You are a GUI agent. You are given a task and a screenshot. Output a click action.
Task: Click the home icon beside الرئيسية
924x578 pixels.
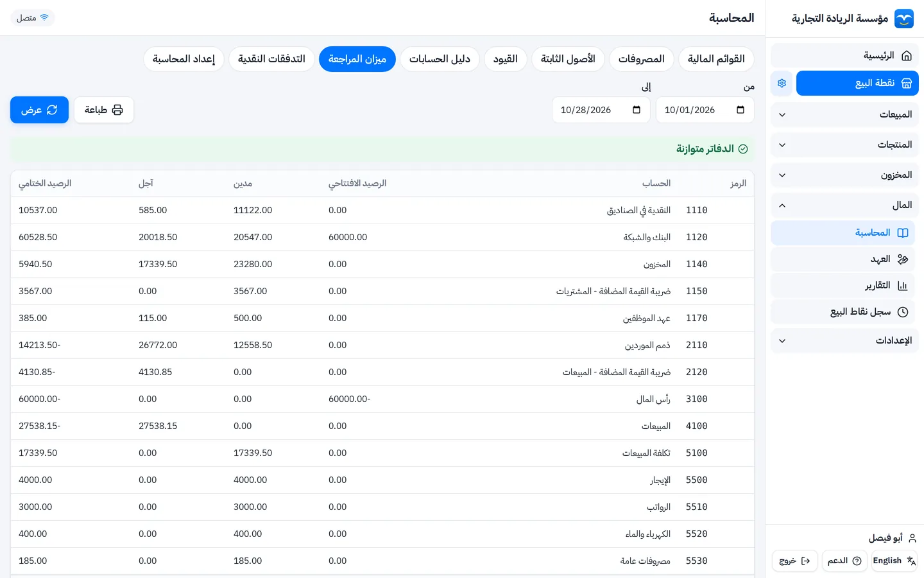coord(907,56)
